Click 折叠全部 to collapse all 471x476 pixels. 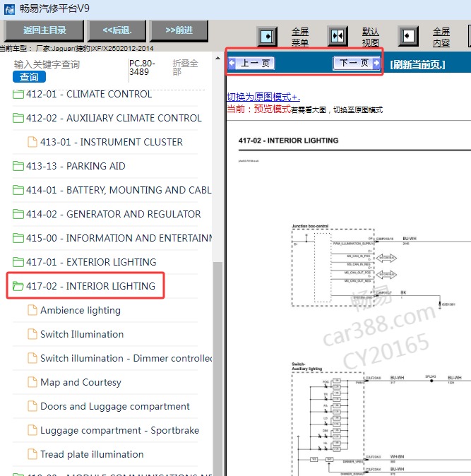(185, 67)
